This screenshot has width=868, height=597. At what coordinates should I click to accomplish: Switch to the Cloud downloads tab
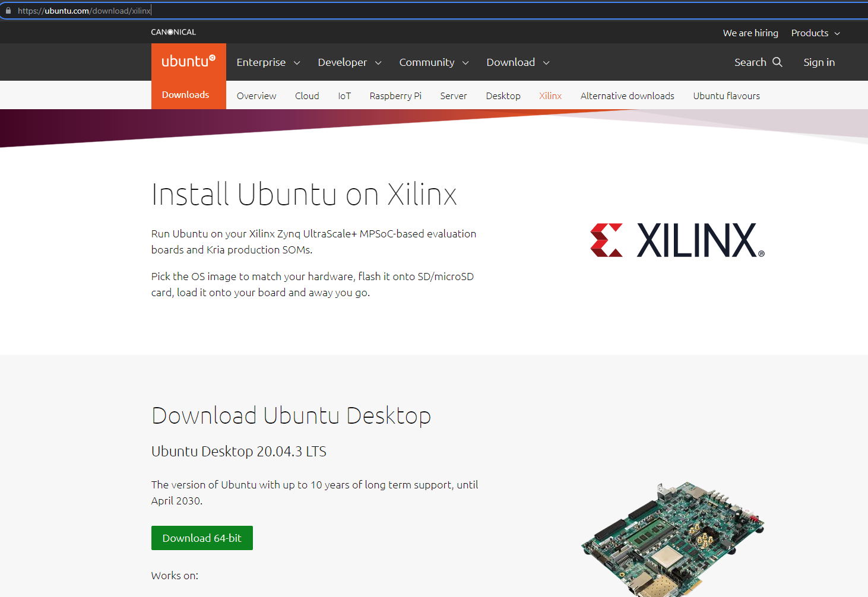click(307, 96)
